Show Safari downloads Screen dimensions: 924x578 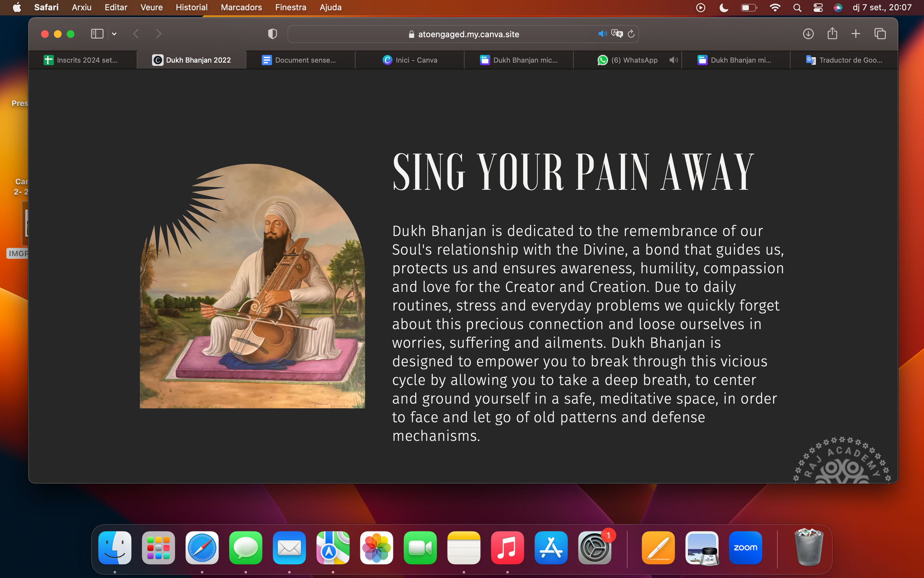[x=808, y=34]
